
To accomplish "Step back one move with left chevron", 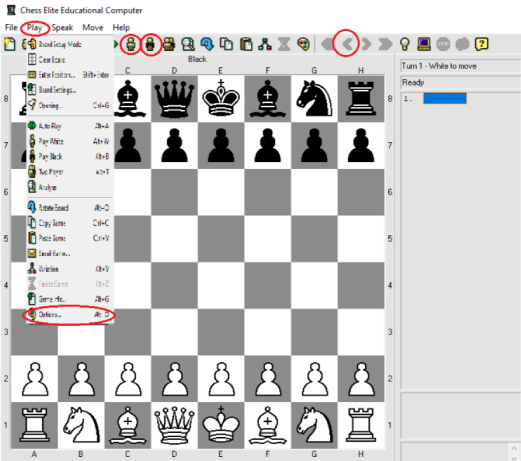I will click(347, 44).
